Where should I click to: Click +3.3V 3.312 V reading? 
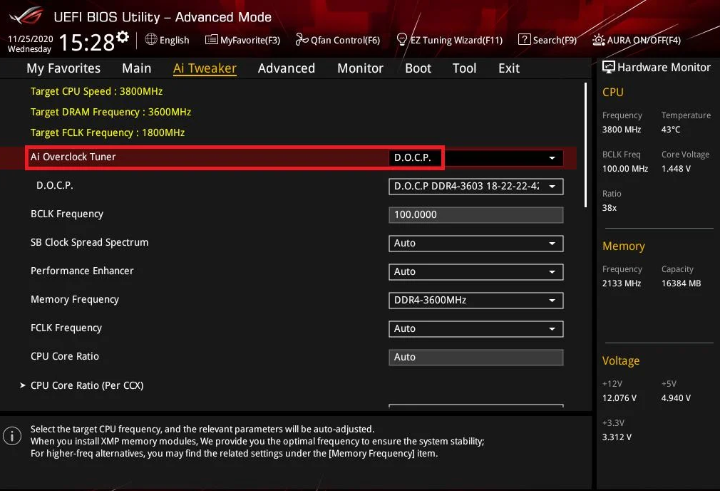(x=617, y=437)
